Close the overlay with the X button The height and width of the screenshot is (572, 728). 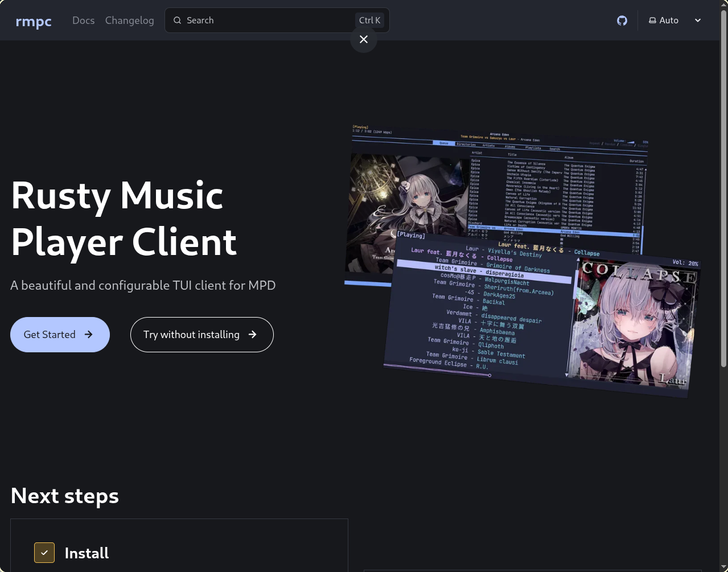(364, 39)
